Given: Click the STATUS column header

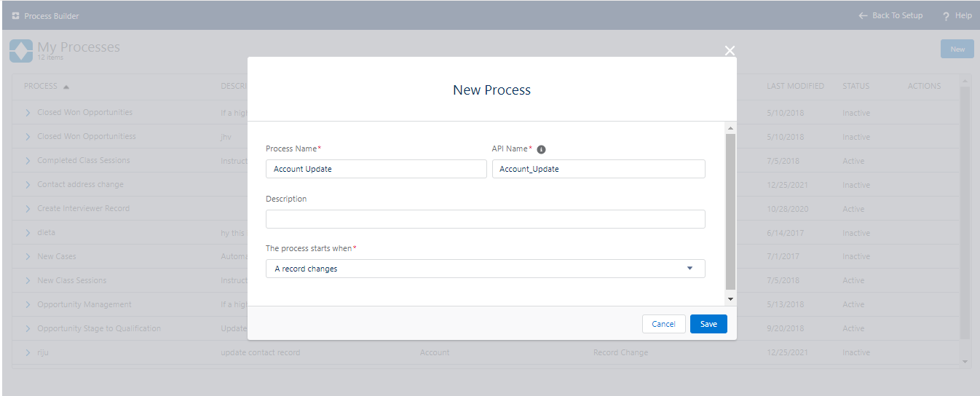Looking at the screenshot, I should point(855,86).
